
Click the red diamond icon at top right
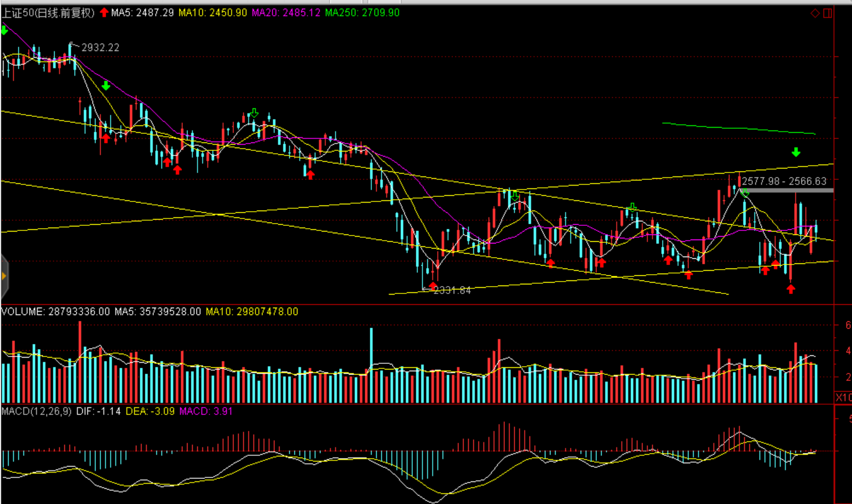(815, 13)
